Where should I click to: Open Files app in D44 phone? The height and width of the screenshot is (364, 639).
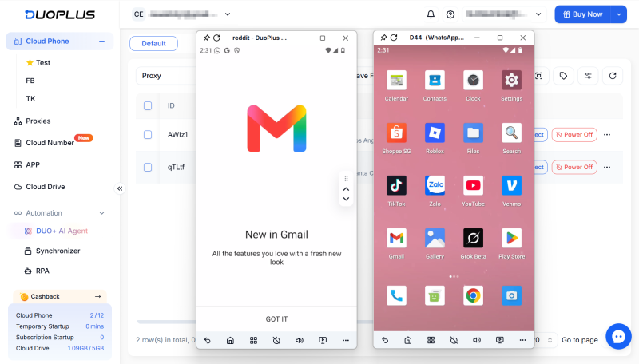point(473,133)
